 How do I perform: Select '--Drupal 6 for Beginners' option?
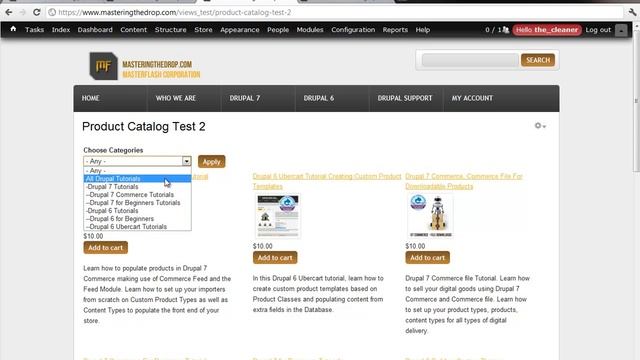[137, 218]
